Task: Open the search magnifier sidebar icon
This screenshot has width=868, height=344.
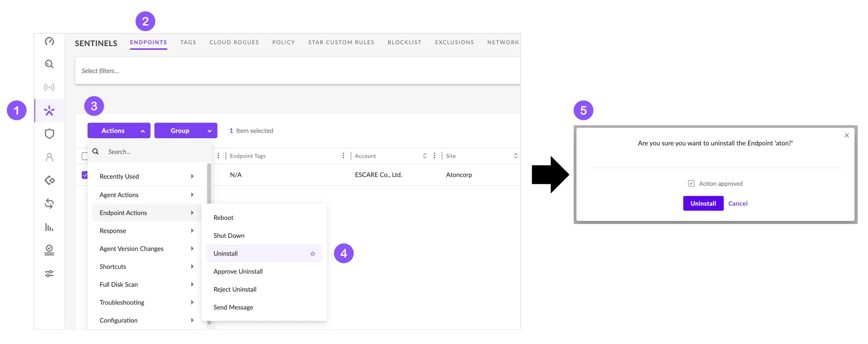Action: (x=49, y=64)
